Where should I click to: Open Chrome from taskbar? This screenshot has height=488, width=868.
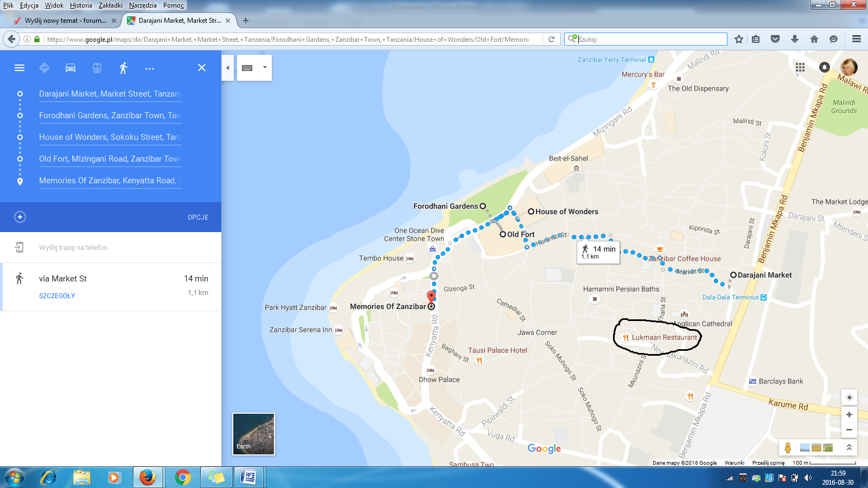183,478
